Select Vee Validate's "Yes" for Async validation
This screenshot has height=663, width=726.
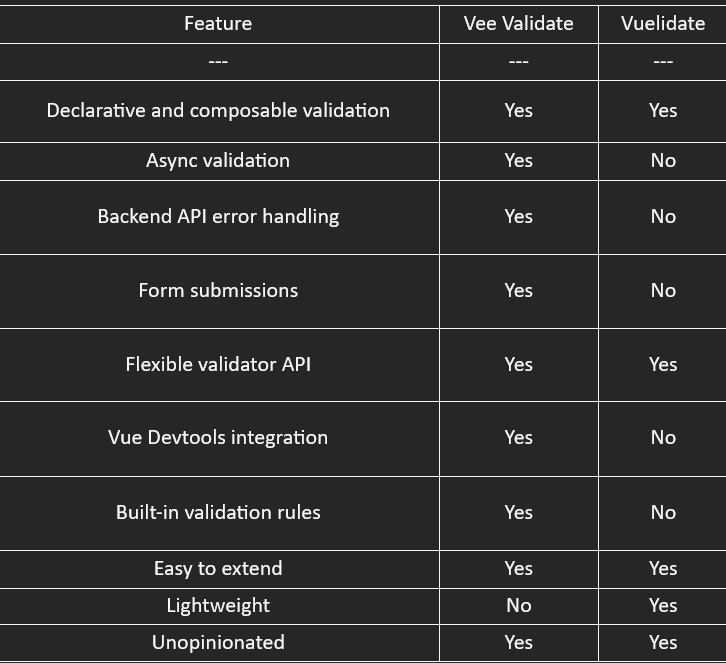518,160
